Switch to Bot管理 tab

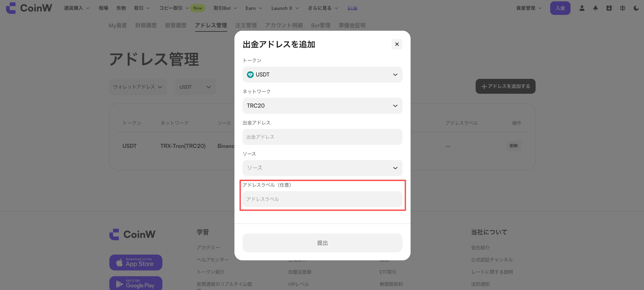pyautogui.click(x=320, y=25)
